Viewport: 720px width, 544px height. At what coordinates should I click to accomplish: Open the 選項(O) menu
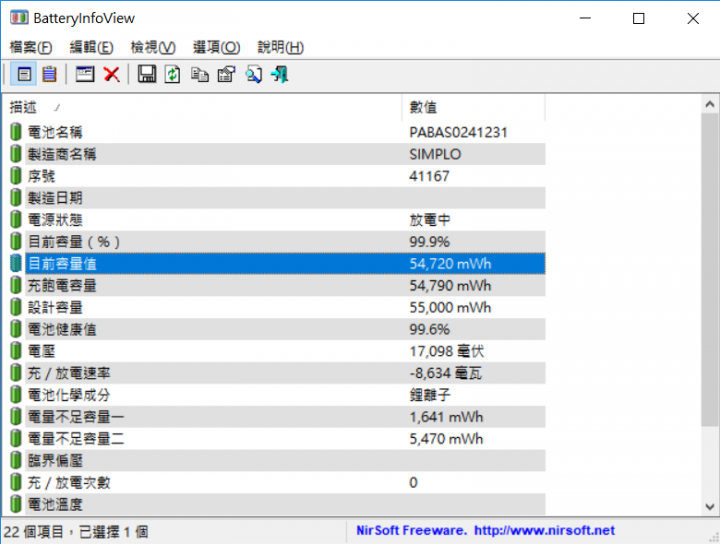pos(216,47)
